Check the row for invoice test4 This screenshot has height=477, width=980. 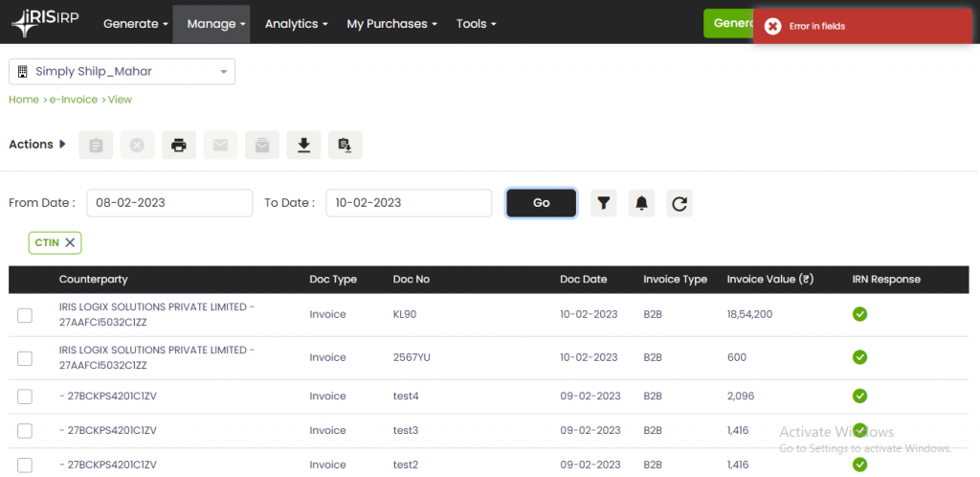click(25, 397)
